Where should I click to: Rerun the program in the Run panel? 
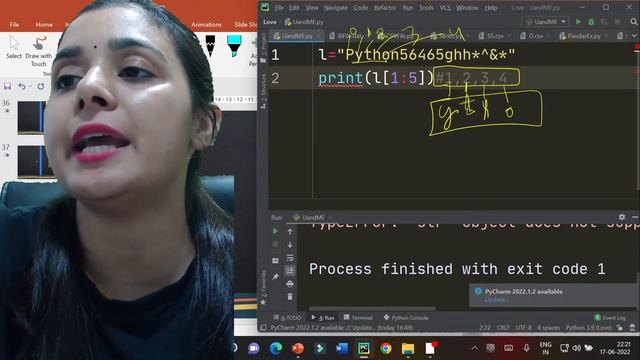click(x=275, y=231)
